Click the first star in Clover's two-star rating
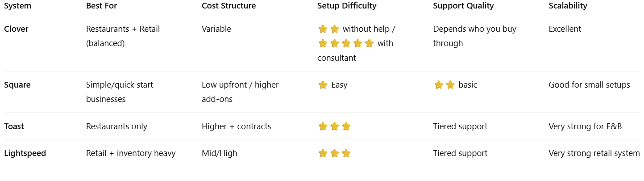Image resolution: width=644 pixels, height=181 pixels. point(323,29)
